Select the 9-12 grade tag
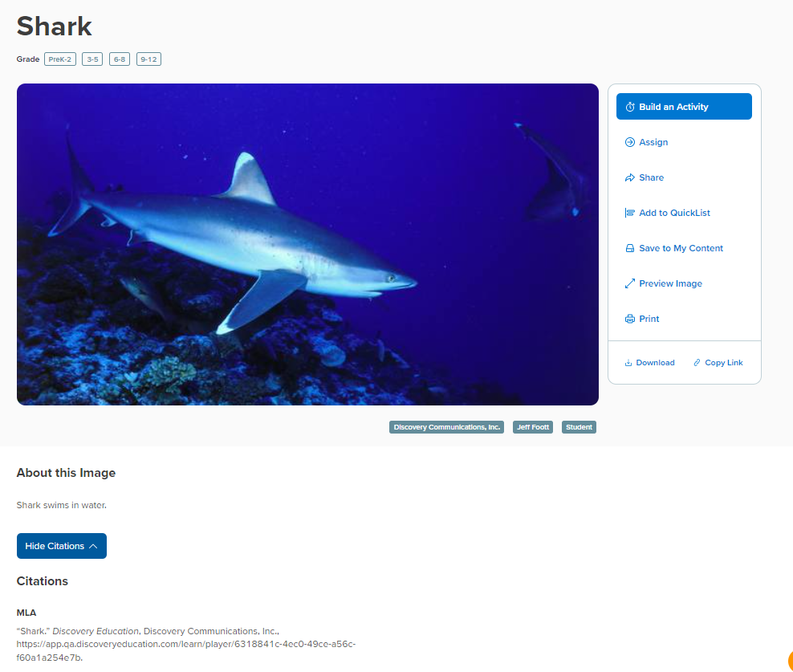Image resolution: width=793 pixels, height=672 pixels. point(148,59)
